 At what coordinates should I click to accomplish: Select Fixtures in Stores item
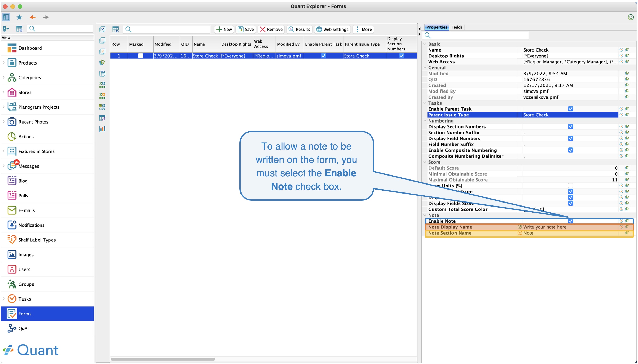coord(48,151)
